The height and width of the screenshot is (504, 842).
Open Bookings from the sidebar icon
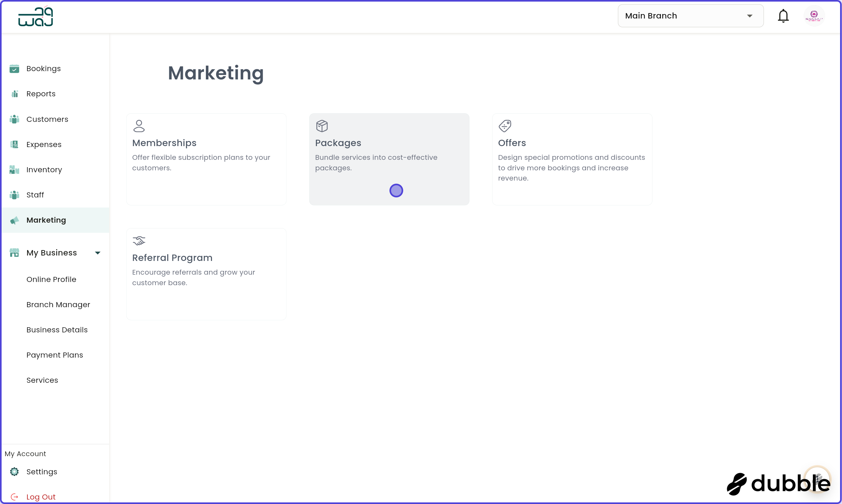14,69
